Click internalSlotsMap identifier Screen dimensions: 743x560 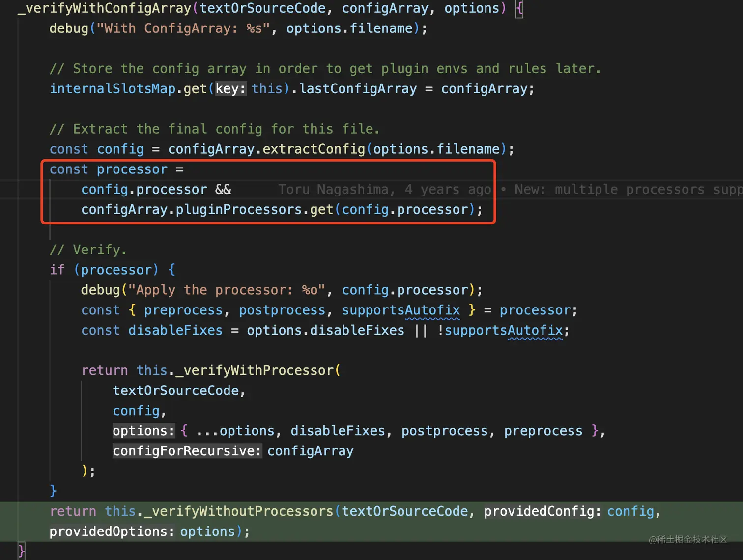[x=113, y=89]
